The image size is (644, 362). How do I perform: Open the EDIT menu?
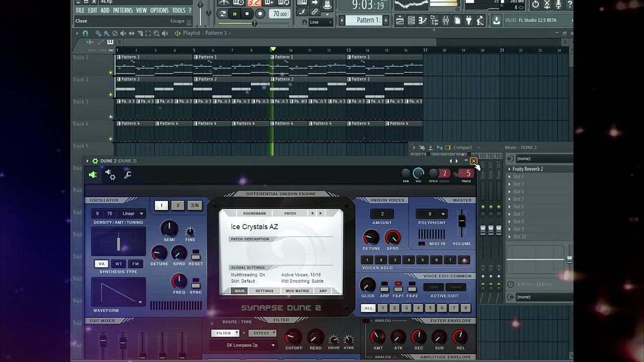(93, 10)
